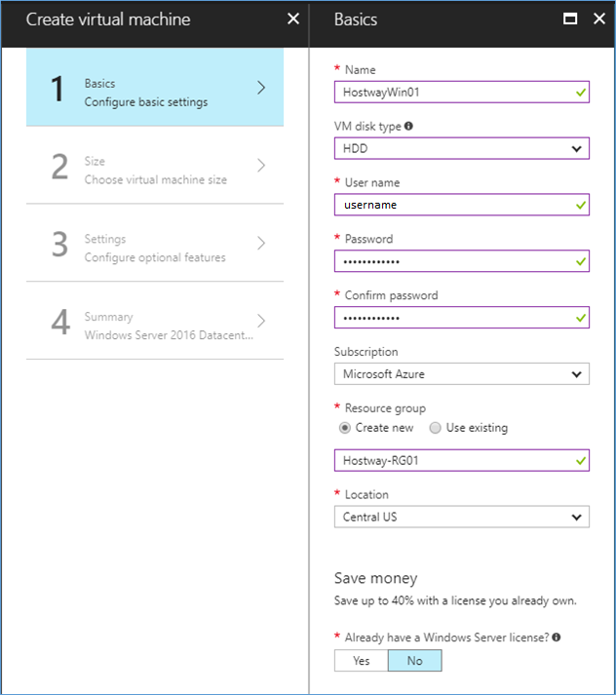Click the checkmark in Confirm password field
The image size is (616, 695).
[581, 318]
